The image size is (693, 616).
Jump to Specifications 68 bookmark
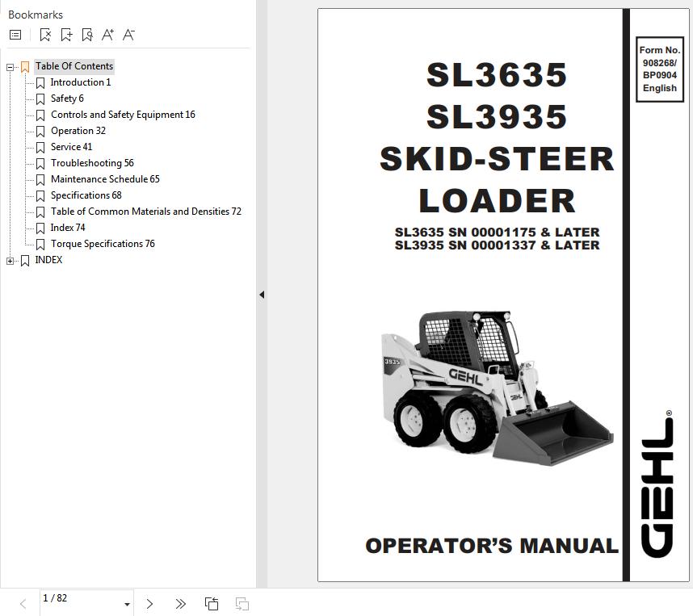(86, 195)
